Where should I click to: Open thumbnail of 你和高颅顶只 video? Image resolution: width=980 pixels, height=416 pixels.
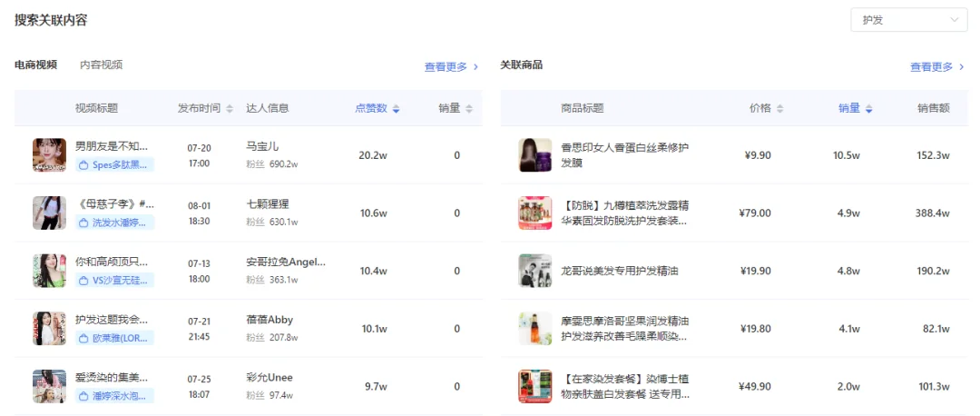coord(49,271)
